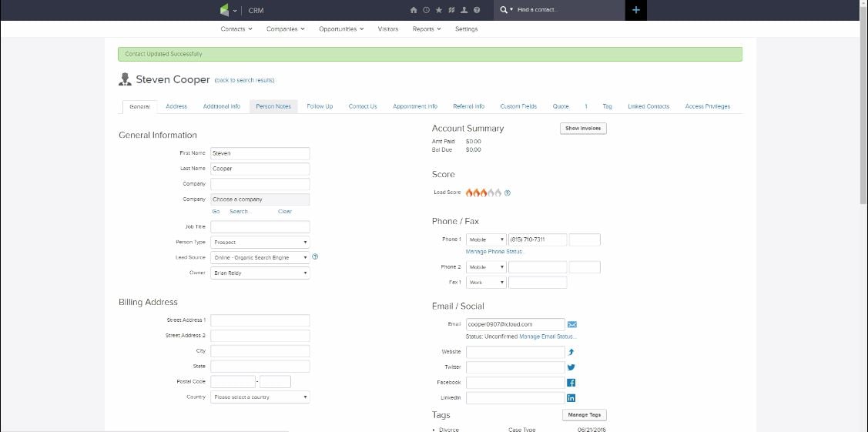868x432 pixels.
Task: Click the plus quick-add icon
Action: [635, 10]
